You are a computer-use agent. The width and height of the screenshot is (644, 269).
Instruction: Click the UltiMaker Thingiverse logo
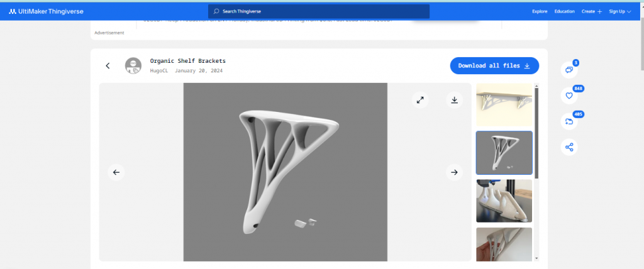(46, 11)
